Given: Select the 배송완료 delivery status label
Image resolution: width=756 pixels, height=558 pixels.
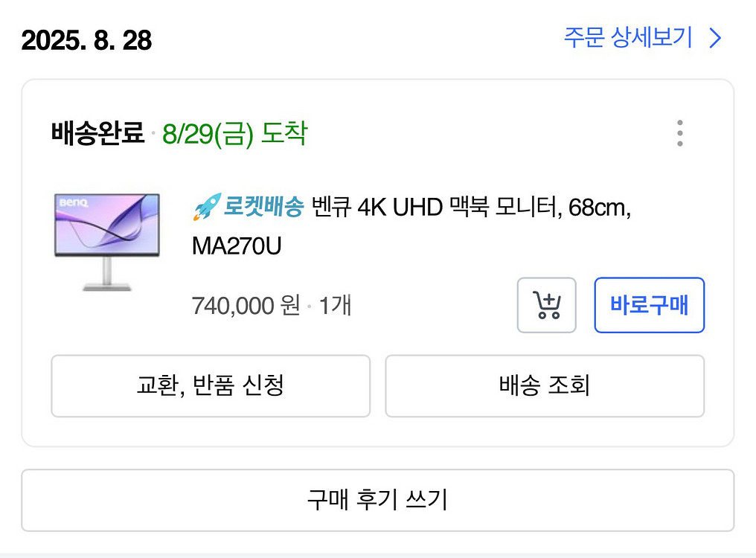Looking at the screenshot, I should coord(97,134).
